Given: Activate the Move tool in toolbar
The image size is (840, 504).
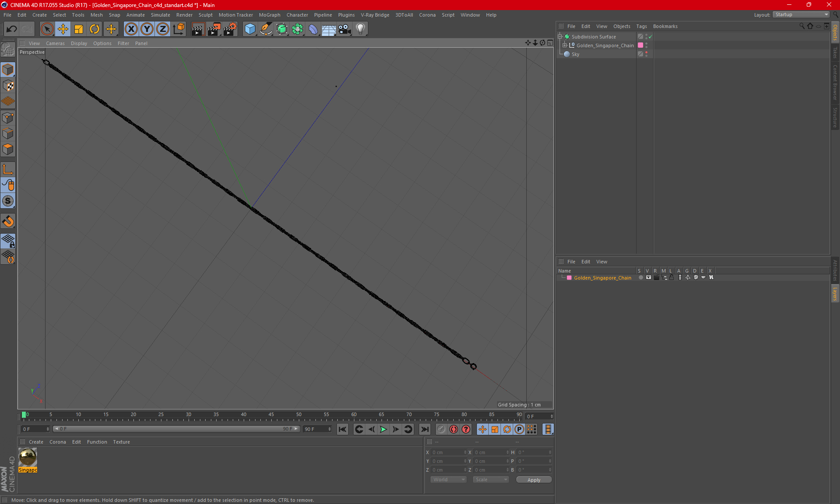Looking at the screenshot, I should point(63,29).
